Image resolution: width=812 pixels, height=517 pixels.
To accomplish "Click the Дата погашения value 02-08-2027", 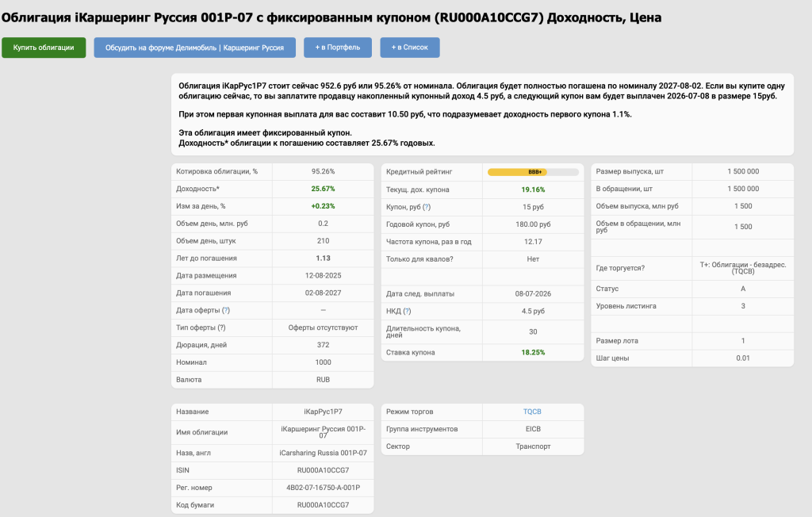I will (324, 293).
